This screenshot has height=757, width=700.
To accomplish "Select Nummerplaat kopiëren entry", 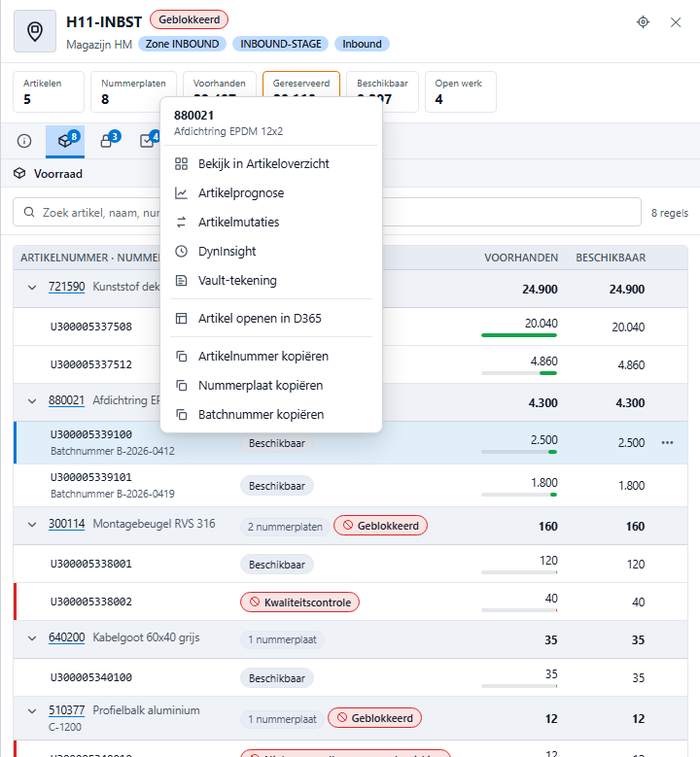I will (x=271, y=386).
